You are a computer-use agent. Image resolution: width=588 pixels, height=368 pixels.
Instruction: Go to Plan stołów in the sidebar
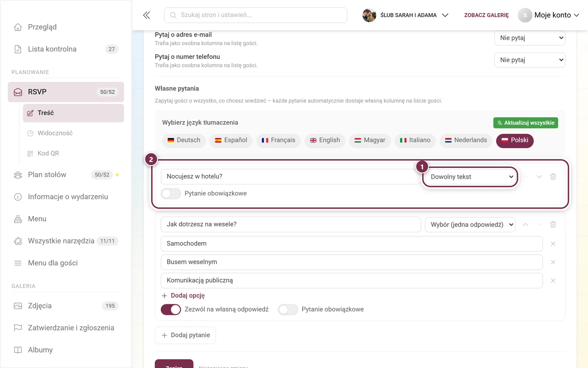click(66, 175)
